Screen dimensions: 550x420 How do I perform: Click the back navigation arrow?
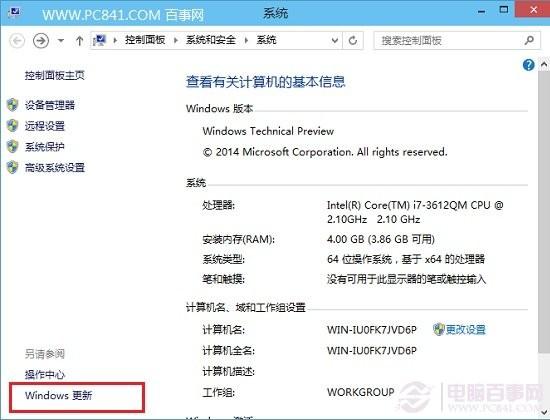coord(17,41)
